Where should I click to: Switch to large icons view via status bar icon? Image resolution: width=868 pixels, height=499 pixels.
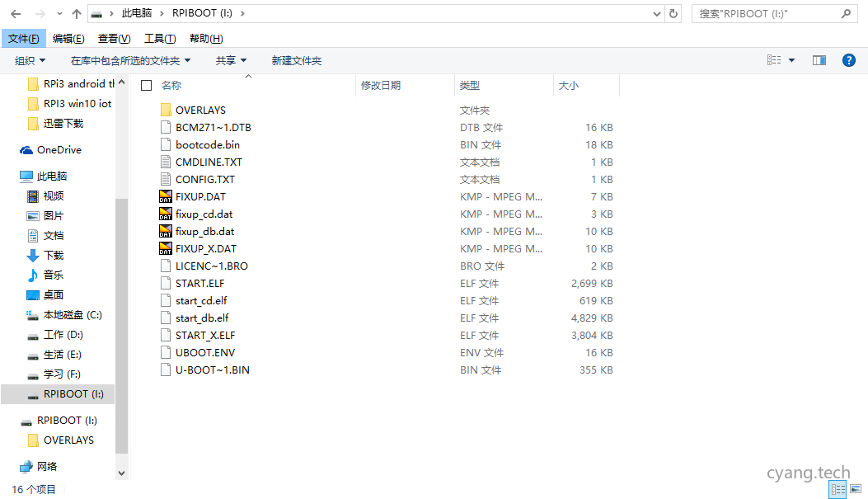[855, 489]
